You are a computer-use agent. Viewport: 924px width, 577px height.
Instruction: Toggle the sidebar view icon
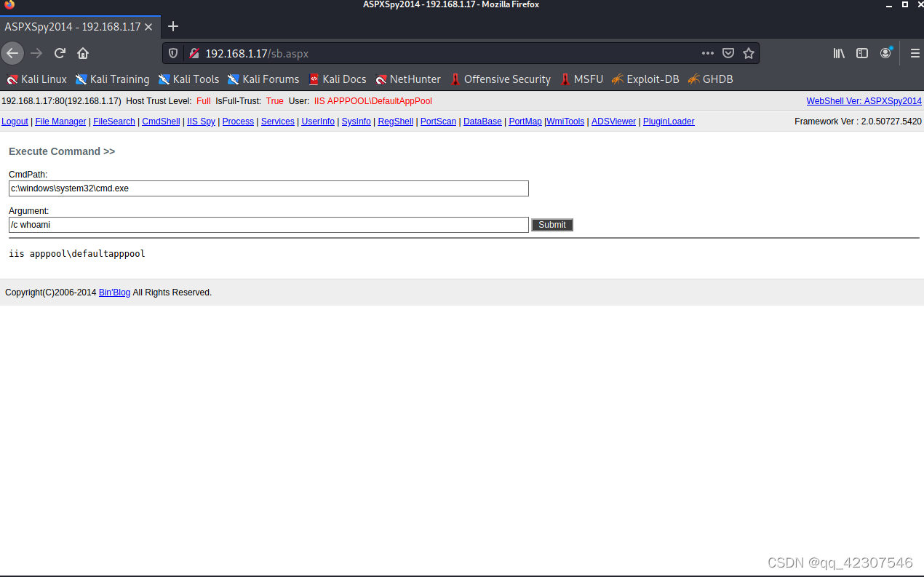[x=862, y=53]
